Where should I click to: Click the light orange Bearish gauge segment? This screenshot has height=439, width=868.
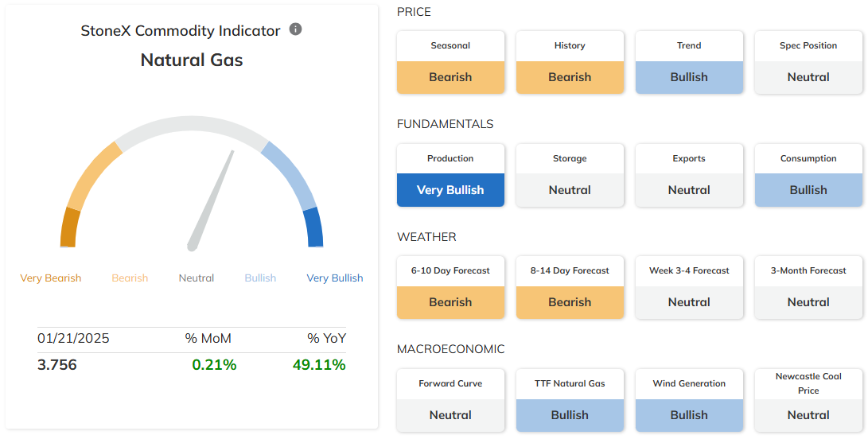pyautogui.click(x=92, y=174)
